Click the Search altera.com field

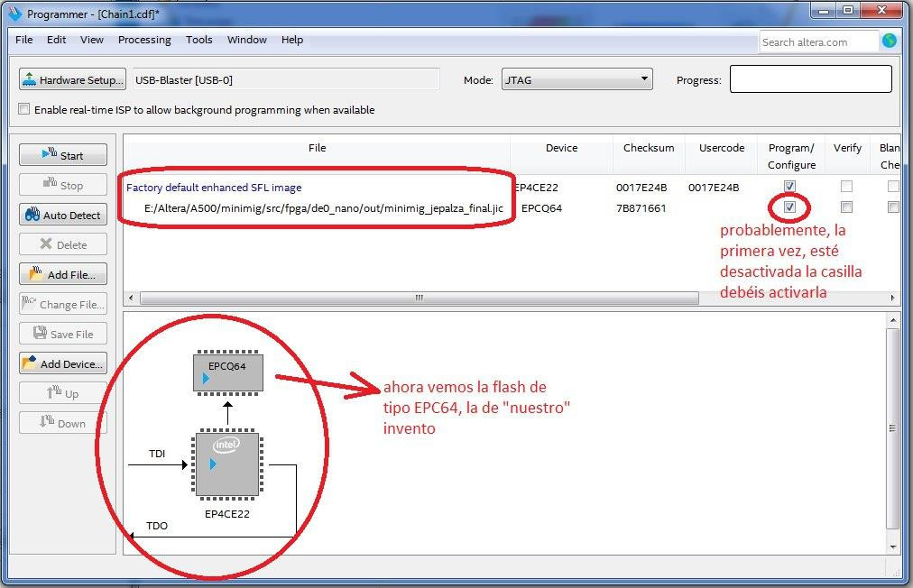pos(817,41)
